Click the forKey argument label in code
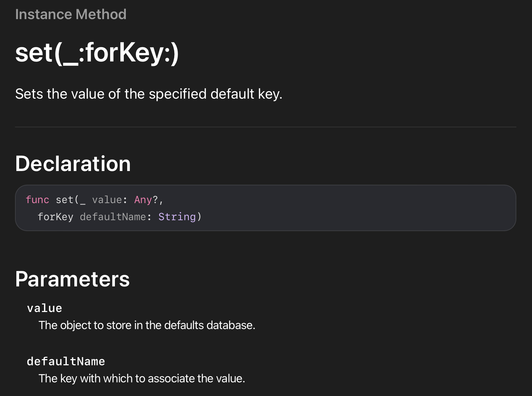The image size is (532, 396). [56, 217]
